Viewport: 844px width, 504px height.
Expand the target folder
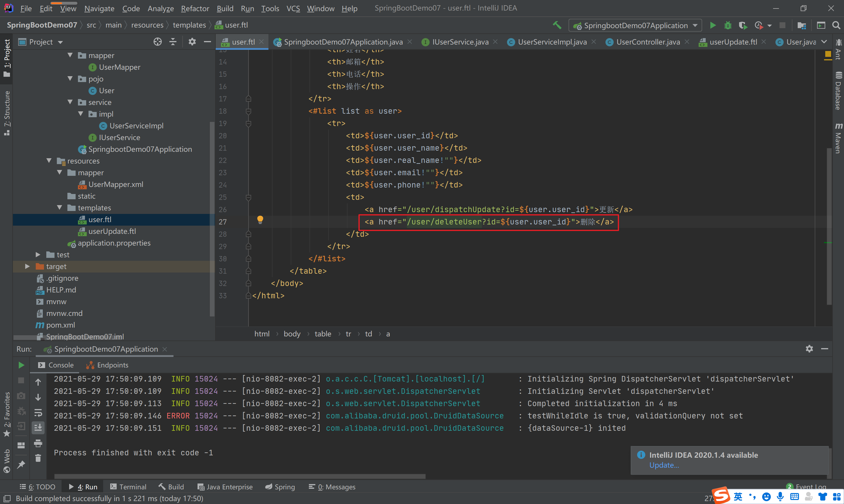pos(28,266)
